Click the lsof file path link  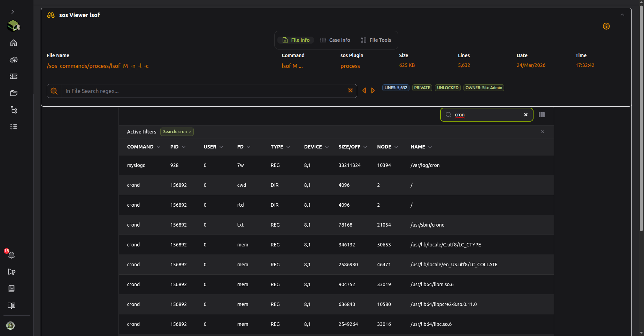point(98,66)
